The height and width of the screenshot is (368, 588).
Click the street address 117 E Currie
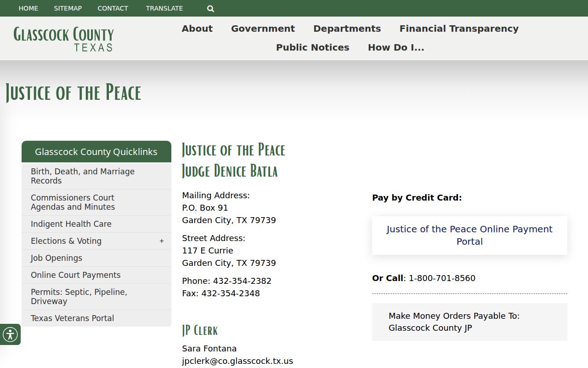[208, 251]
